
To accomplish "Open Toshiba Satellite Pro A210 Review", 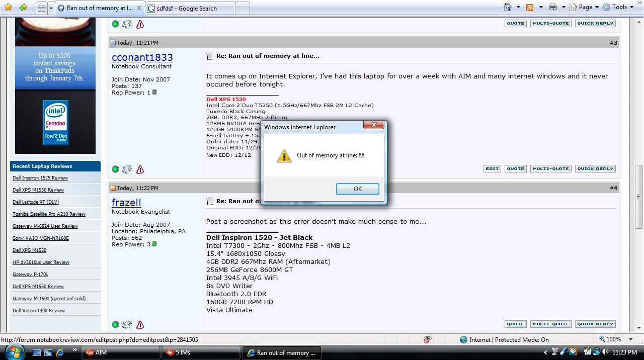I will tap(49, 214).
